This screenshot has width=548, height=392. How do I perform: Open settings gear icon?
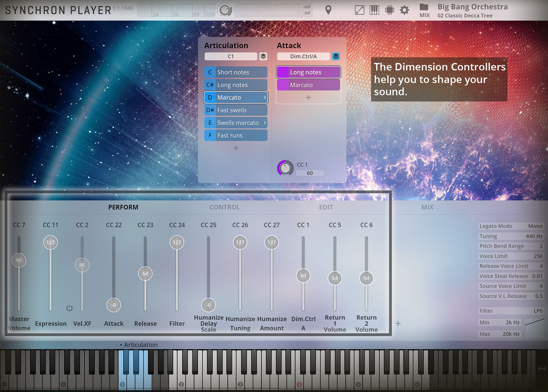tap(404, 10)
